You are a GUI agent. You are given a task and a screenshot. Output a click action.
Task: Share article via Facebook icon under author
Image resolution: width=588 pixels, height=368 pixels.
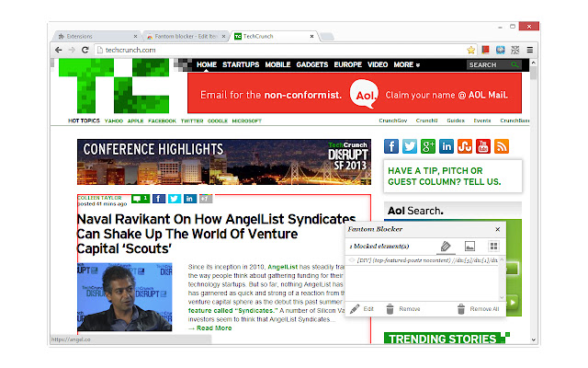coord(159,199)
